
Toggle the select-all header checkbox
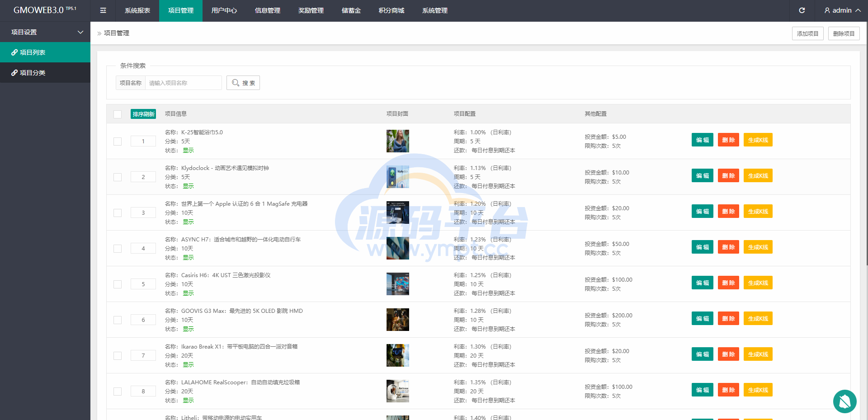pos(118,114)
